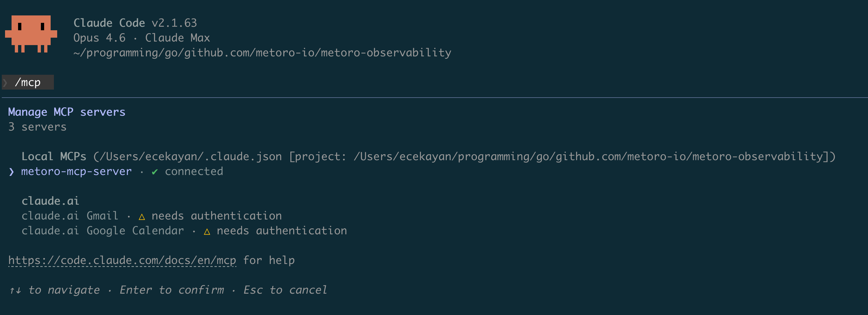Click the /mcp command input field

28,82
